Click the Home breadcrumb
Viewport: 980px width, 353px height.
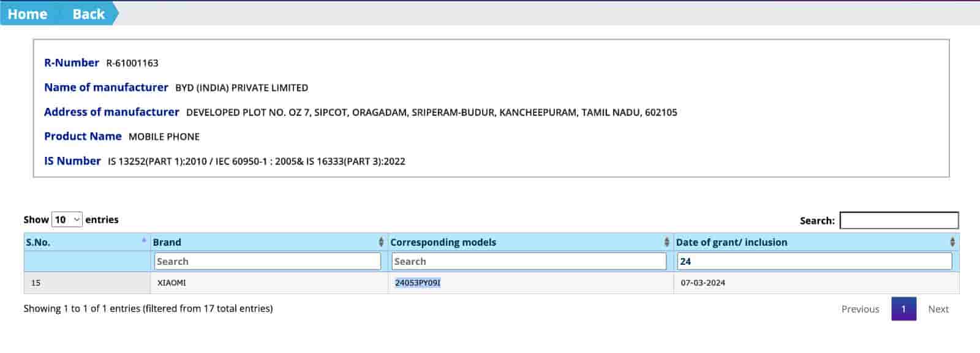click(28, 14)
